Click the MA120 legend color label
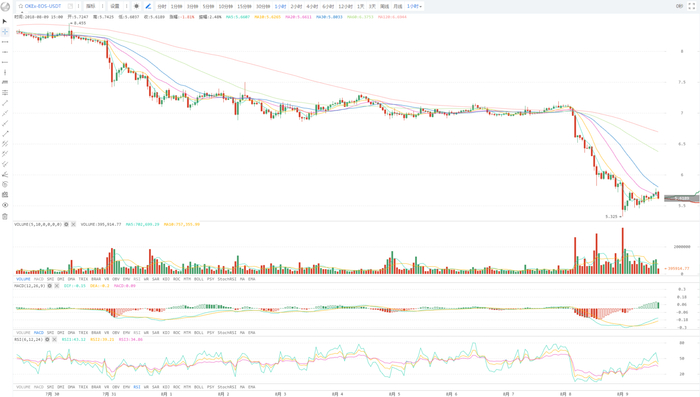The height and width of the screenshot is (397, 700). pos(392,17)
